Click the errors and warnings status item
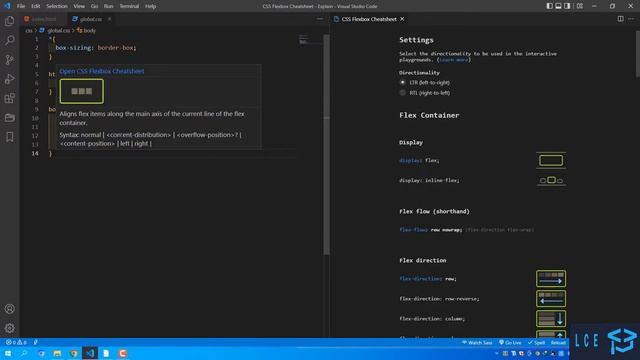Image resolution: width=640 pixels, height=360 pixels. point(16,342)
